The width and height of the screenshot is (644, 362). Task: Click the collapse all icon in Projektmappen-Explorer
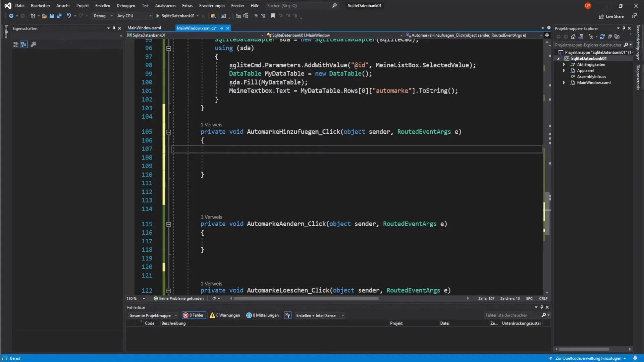pyautogui.click(x=609, y=37)
